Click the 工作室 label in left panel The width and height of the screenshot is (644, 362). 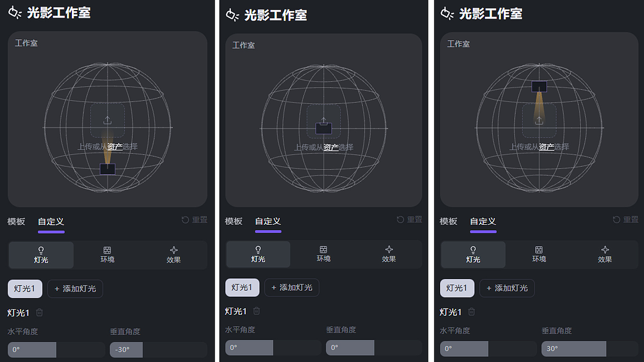(x=26, y=43)
